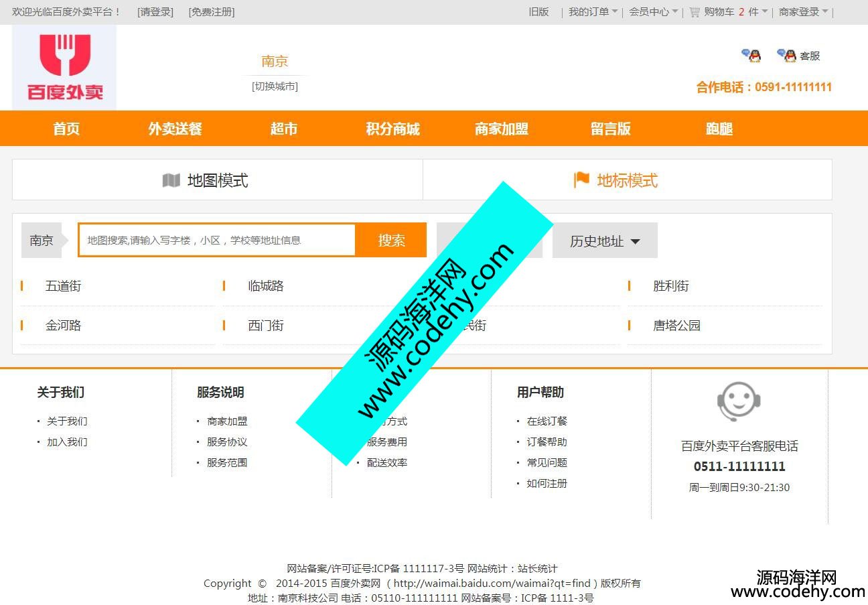Select 五道街 landmark
Image resolution: width=868 pixels, height=605 pixels.
coord(63,286)
